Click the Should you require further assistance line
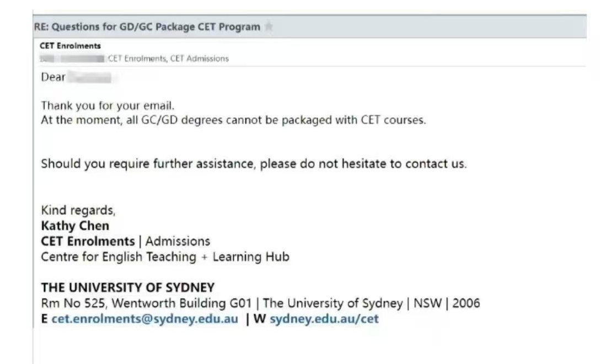 point(254,163)
